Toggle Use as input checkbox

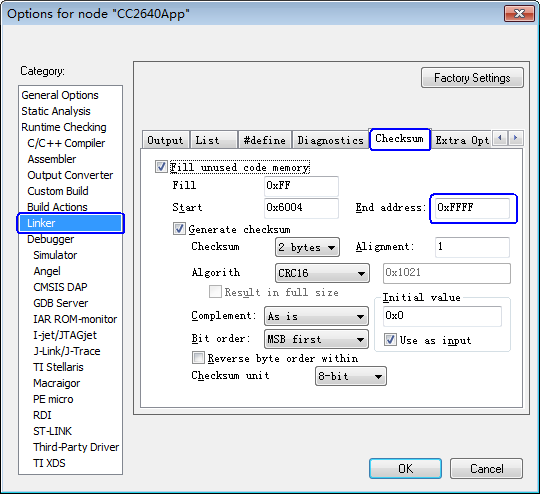pyautogui.click(x=390, y=340)
